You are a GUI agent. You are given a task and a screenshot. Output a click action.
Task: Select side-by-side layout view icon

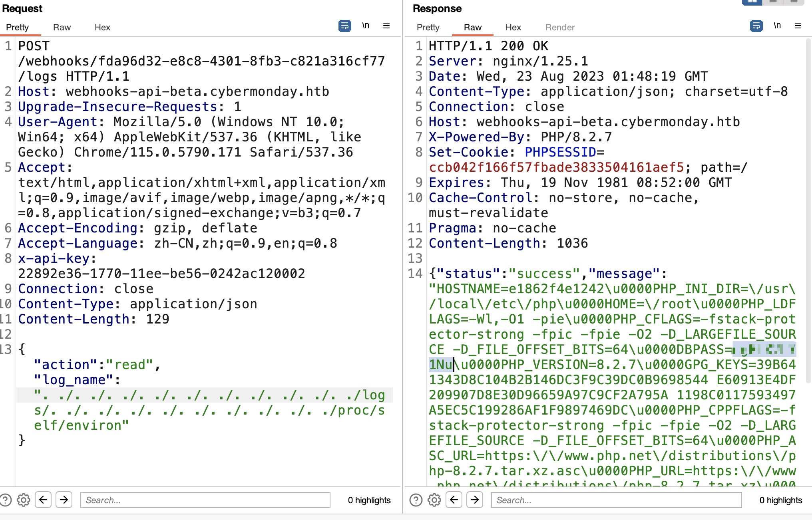(x=752, y=2)
